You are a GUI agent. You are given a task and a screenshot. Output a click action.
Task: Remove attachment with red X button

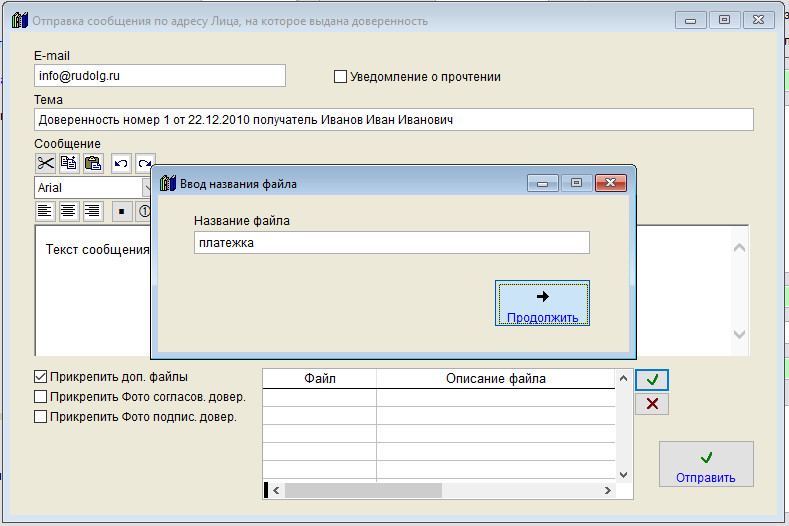[652, 404]
